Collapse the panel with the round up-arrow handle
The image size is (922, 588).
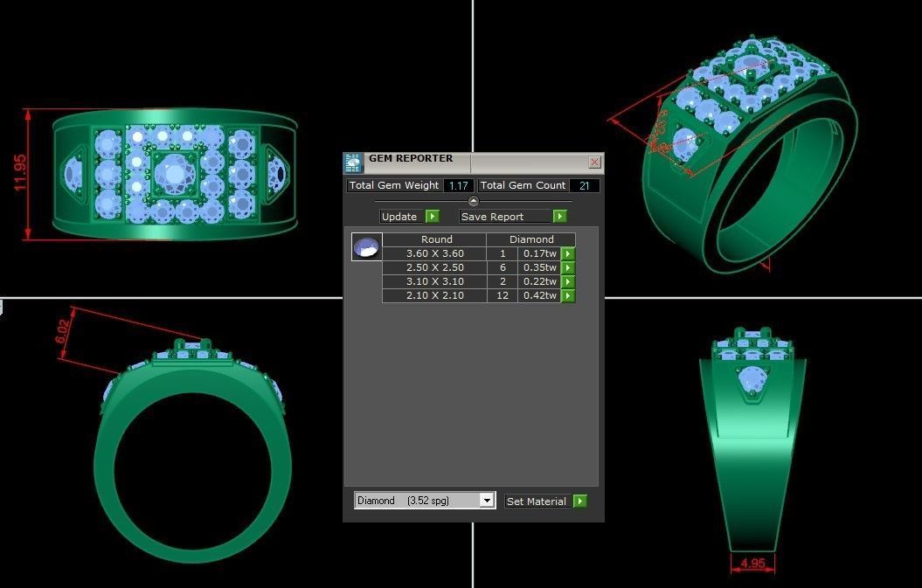pos(474,201)
